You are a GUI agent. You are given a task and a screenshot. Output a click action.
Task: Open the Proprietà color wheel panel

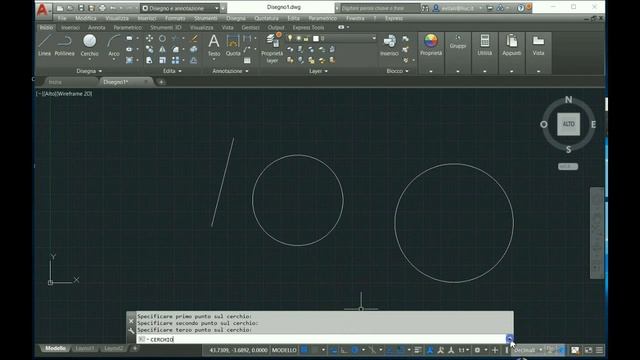click(x=431, y=45)
